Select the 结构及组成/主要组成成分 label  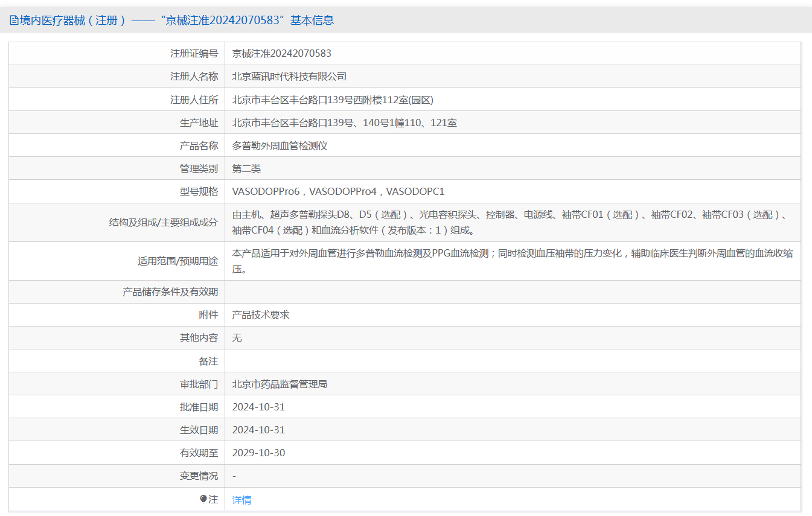163,222
